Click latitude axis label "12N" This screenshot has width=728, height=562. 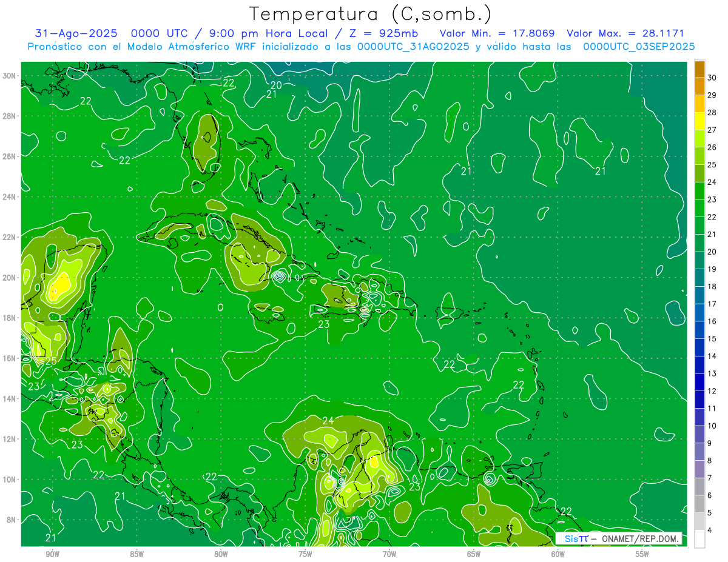point(9,439)
